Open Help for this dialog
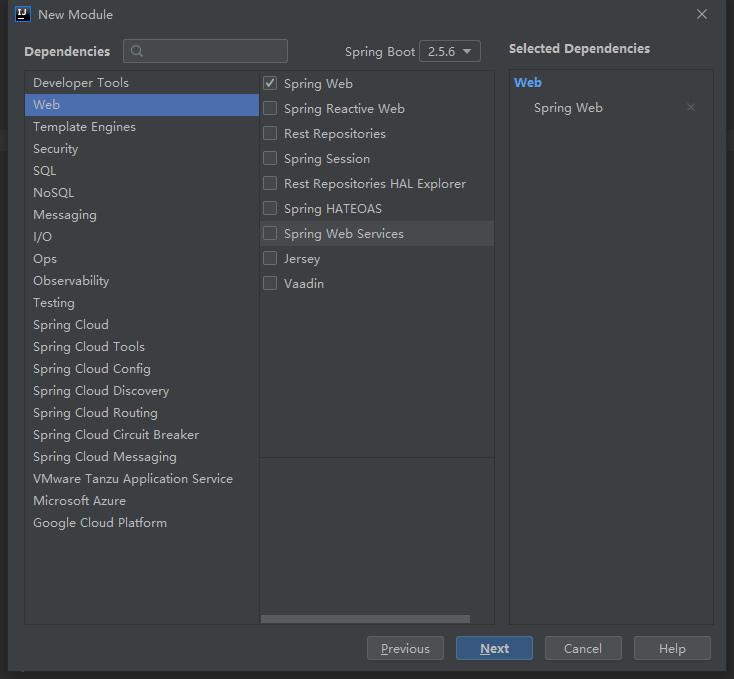This screenshot has height=679, width=734. tap(672, 649)
